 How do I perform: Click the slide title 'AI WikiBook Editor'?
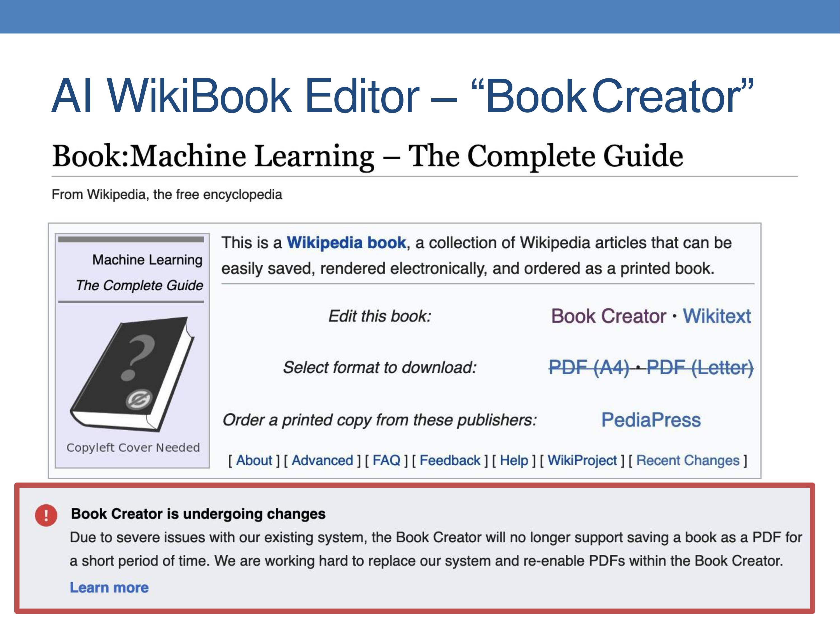[x=235, y=96]
